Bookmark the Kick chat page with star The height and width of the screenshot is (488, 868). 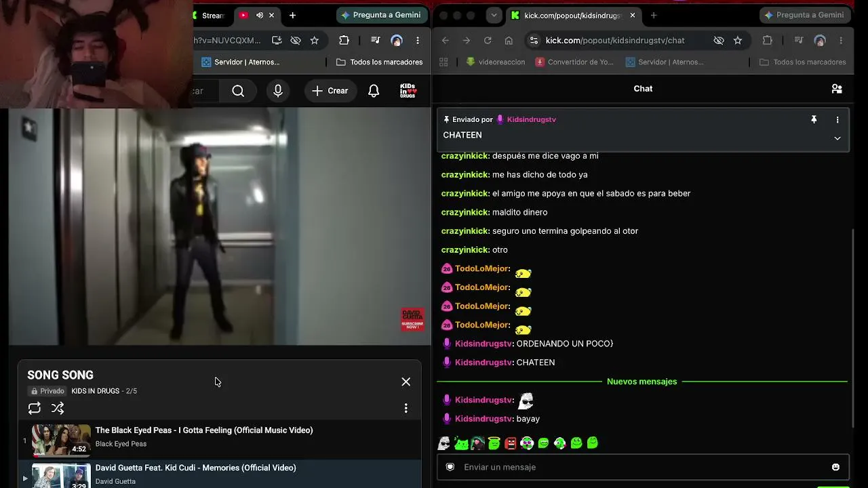pyautogui.click(x=738, y=41)
